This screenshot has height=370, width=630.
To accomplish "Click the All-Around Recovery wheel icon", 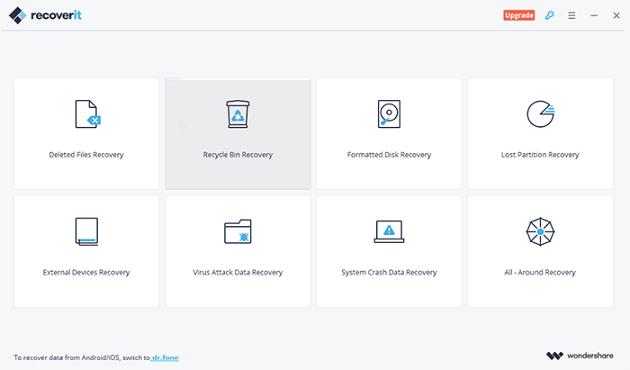I will coord(540,231).
